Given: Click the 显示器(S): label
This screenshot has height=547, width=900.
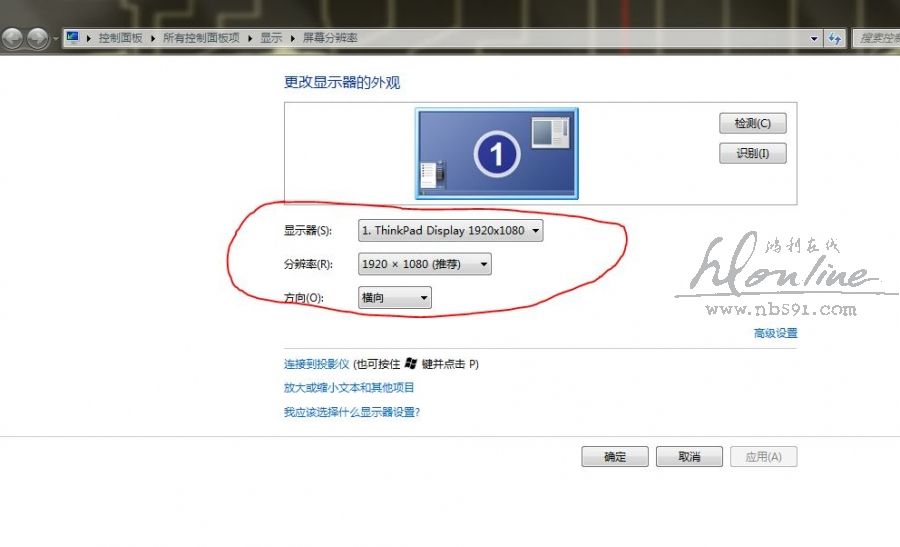Looking at the screenshot, I should [307, 231].
